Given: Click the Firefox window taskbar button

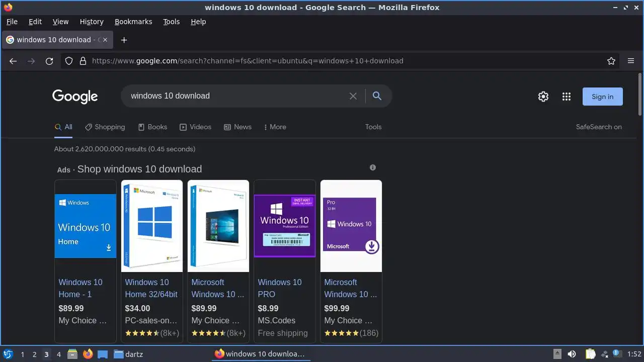Looking at the screenshot, I should (260, 354).
